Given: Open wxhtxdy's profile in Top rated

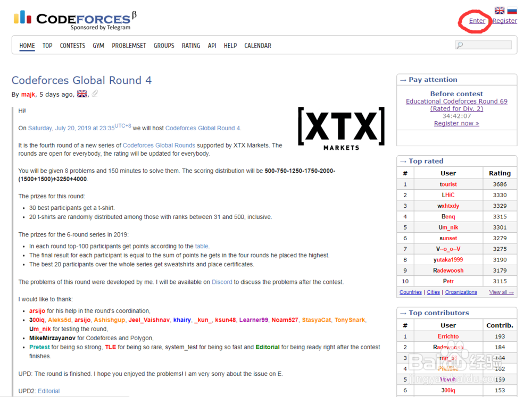Looking at the screenshot, I should click(x=448, y=206).
